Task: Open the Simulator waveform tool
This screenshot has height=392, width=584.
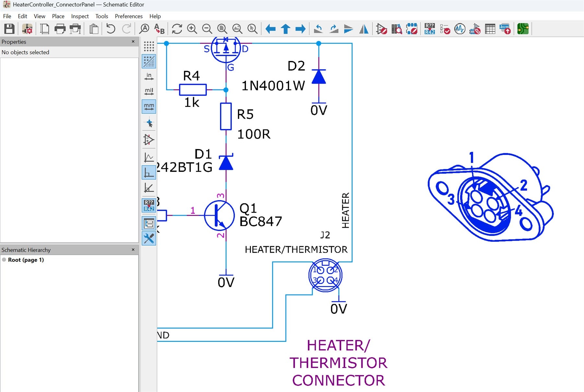Action: 460,29
